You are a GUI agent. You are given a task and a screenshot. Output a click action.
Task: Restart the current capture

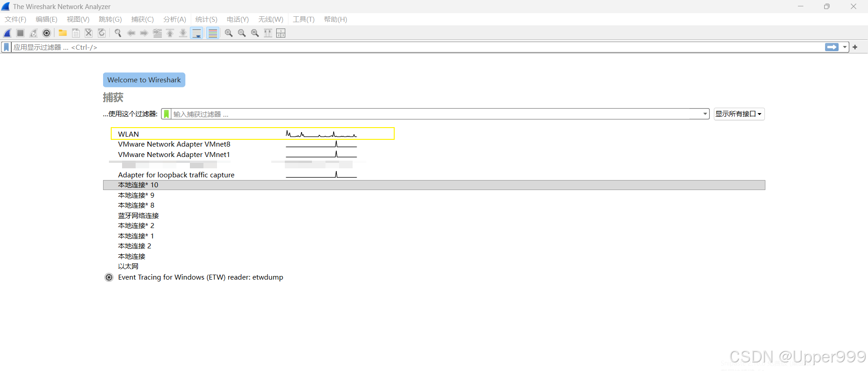[33, 33]
